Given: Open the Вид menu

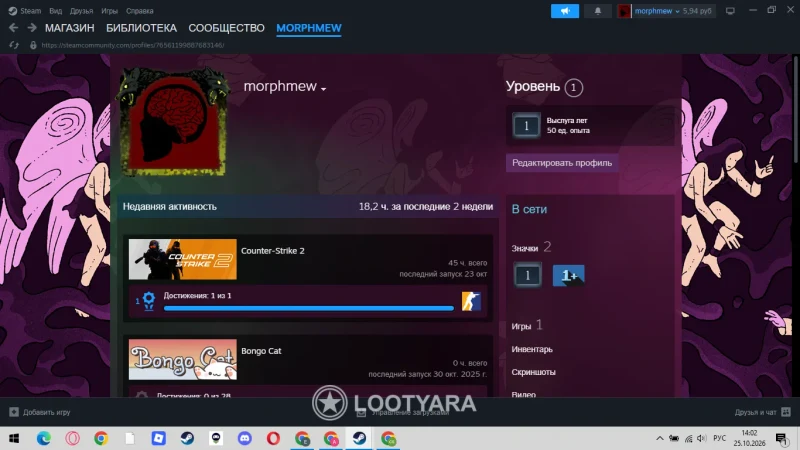Looking at the screenshot, I should 56,11.
